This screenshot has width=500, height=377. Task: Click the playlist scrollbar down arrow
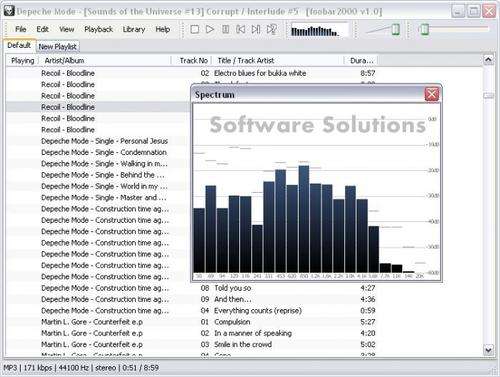pyautogui.click(x=488, y=350)
